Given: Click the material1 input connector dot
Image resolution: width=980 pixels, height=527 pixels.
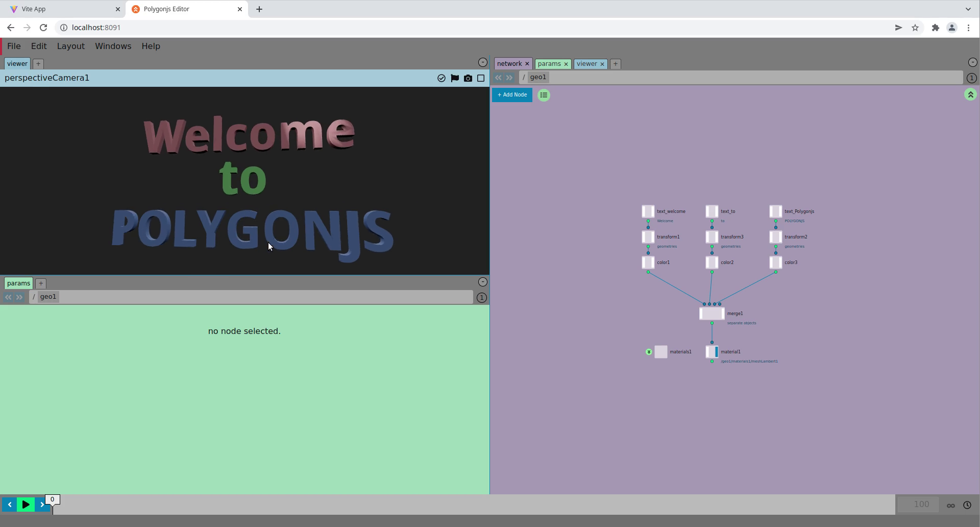Looking at the screenshot, I should pyautogui.click(x=712, y=343).
